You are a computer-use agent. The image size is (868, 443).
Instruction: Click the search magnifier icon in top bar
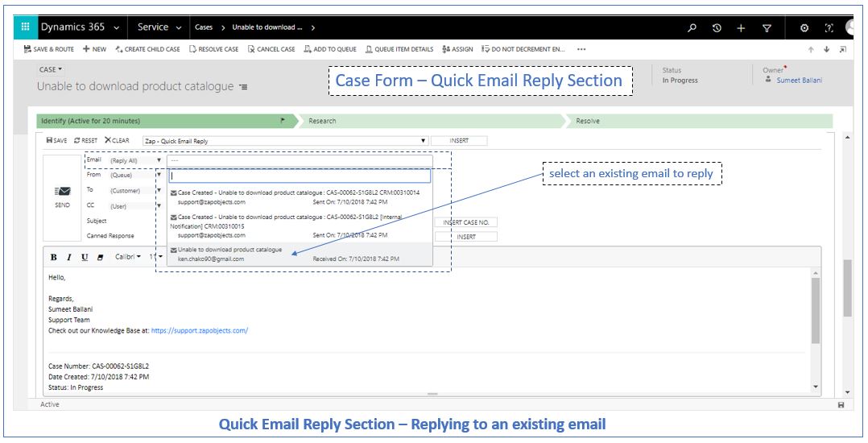(692, 27)
